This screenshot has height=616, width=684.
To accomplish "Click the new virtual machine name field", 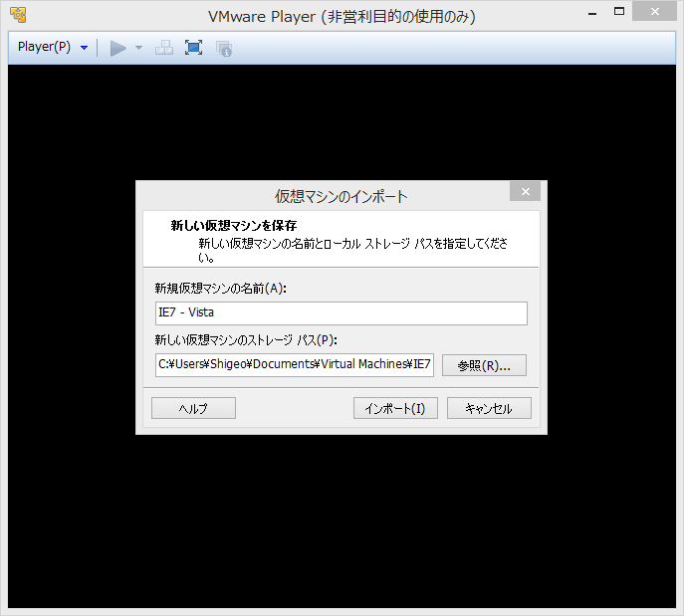I will pyautogui.click(x=342, y=313).
